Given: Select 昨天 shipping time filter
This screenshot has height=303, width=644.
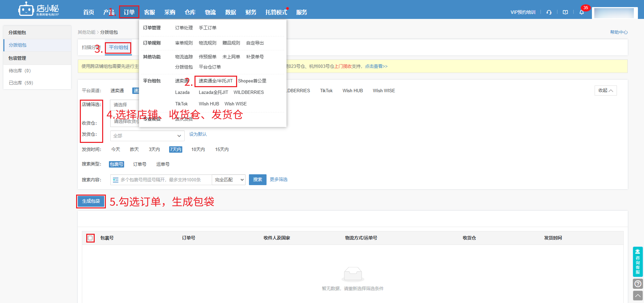Looking at the screenshot, I should (134, 149).
